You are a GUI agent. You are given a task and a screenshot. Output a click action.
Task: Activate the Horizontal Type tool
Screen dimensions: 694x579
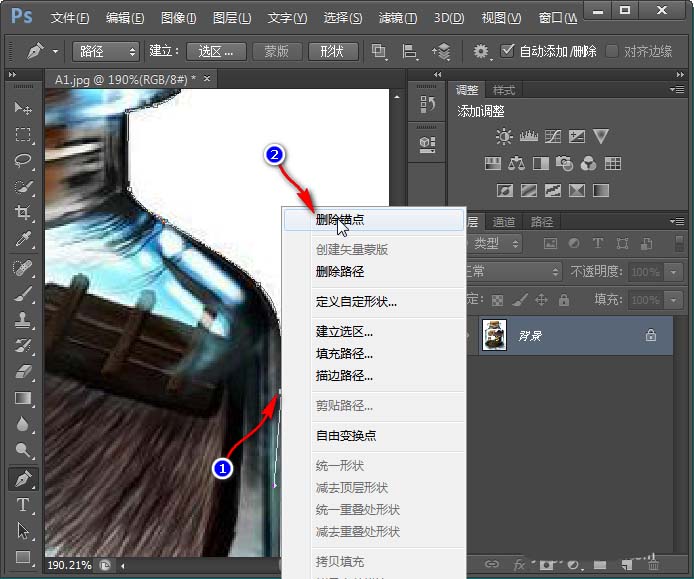(22, 505)
